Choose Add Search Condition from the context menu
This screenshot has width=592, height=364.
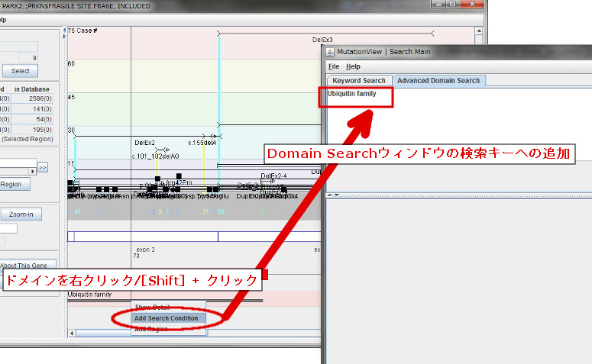(166, 318)
